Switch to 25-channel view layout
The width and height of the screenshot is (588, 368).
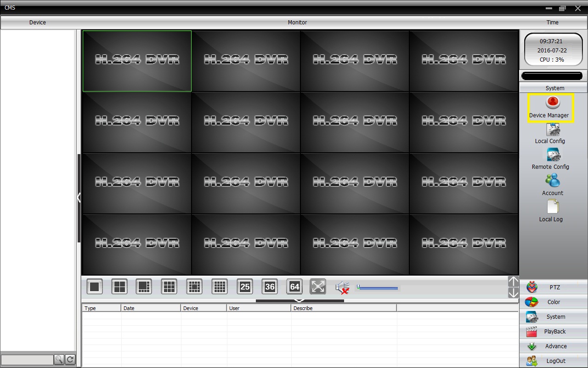tap(245, 287)
